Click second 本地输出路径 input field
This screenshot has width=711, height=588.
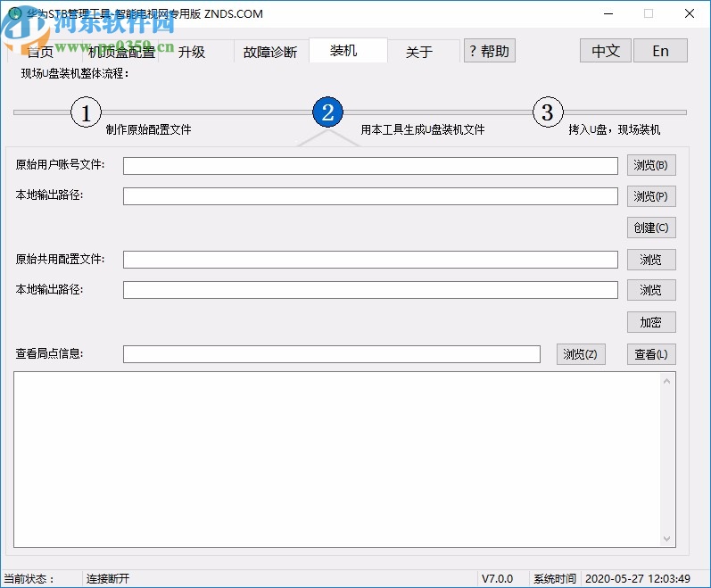click(x=370, y=290)
